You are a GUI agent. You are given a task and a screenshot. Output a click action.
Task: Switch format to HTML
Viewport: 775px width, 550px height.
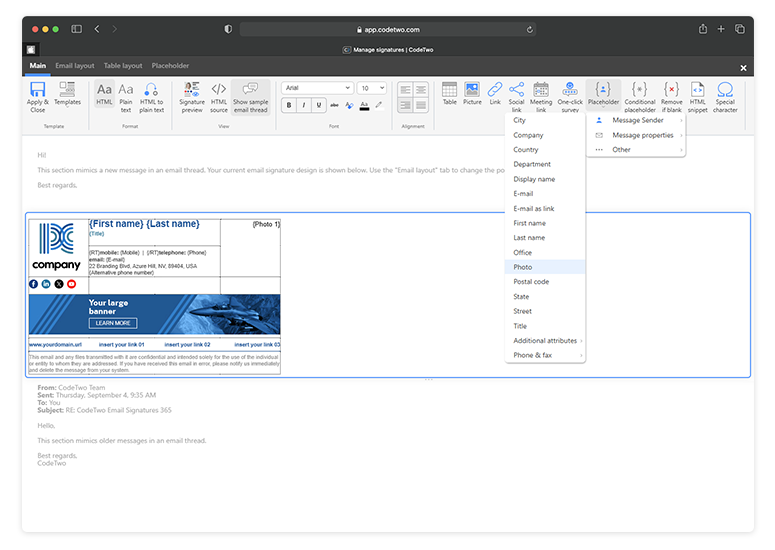coord(104,94)
